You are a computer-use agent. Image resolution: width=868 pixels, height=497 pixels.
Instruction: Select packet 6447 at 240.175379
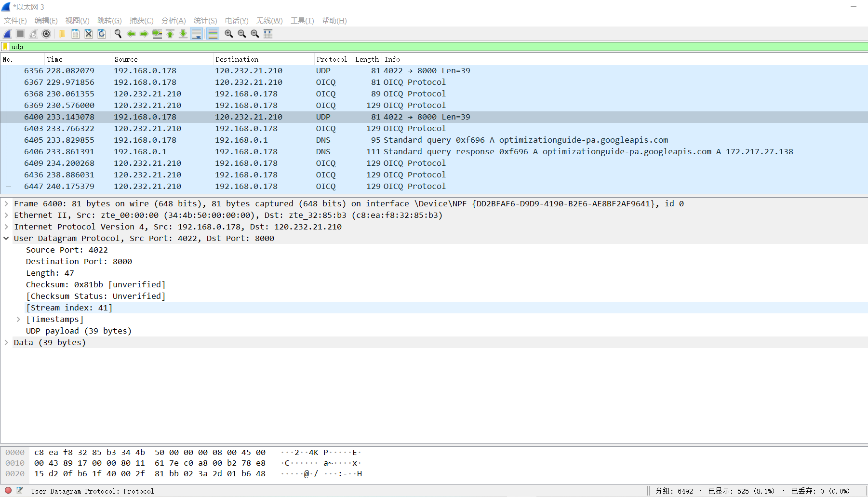tap(434, 186)
